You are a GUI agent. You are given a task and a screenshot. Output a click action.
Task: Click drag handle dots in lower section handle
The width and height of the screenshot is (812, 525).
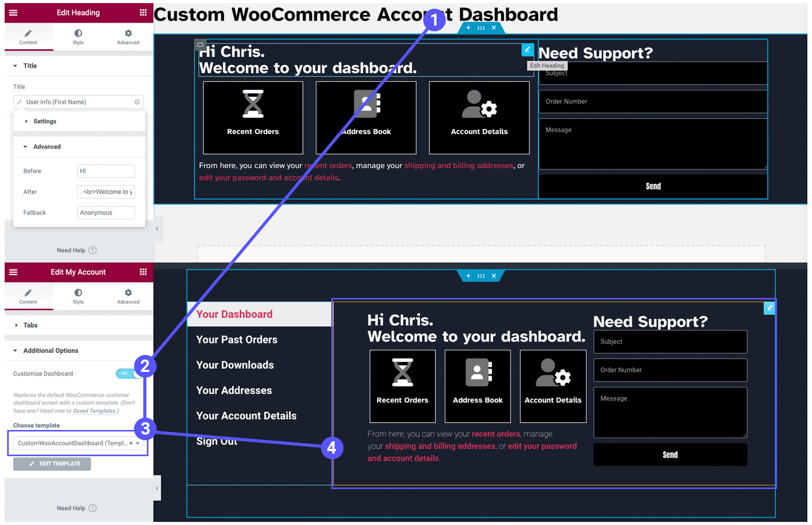[481, 276]
